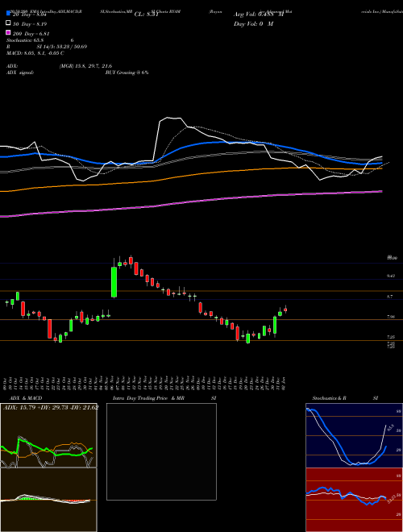This screenshot has width=403, height=532.
Task: Click the 'Day Vol: 0 M' readout
Action: [x=253, y=23]
